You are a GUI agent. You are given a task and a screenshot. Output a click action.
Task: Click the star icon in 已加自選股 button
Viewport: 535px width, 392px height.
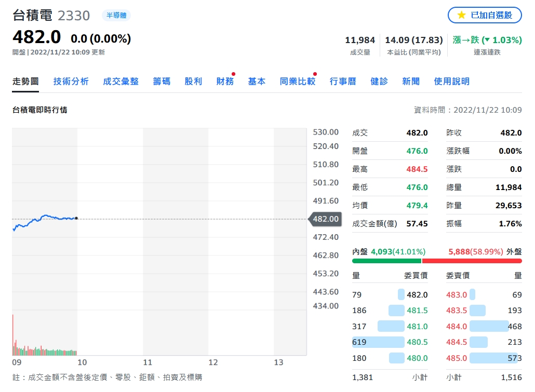click(461, 15)
